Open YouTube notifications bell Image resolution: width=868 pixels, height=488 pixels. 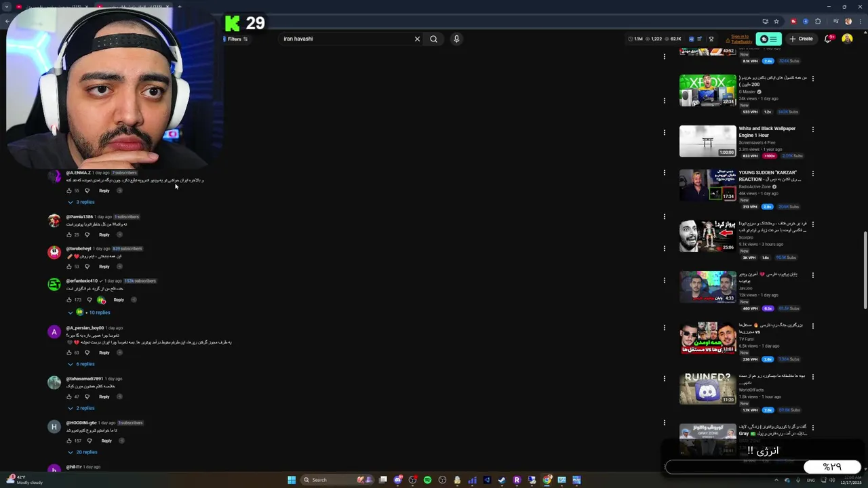pyautogui.click(x=828, y=39)
